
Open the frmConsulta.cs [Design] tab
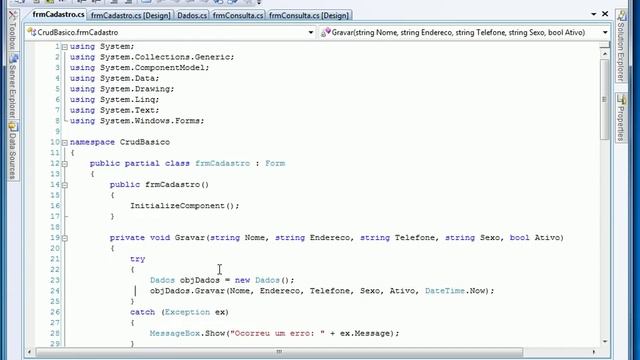309,15
